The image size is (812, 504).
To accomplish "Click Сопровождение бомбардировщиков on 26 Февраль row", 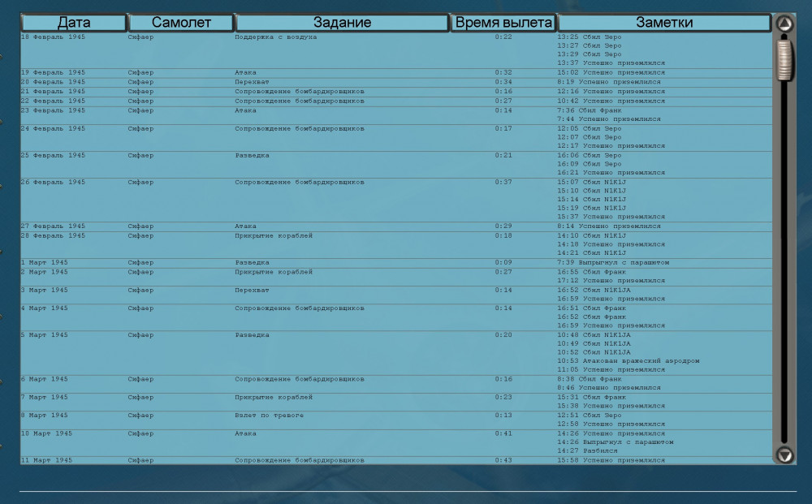I will coord(300,183).
